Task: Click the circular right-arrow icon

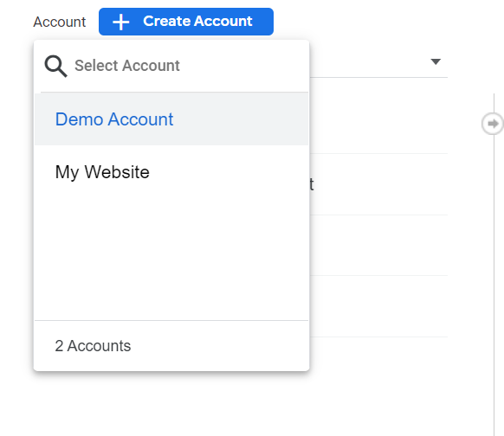Action: (492, 124)
